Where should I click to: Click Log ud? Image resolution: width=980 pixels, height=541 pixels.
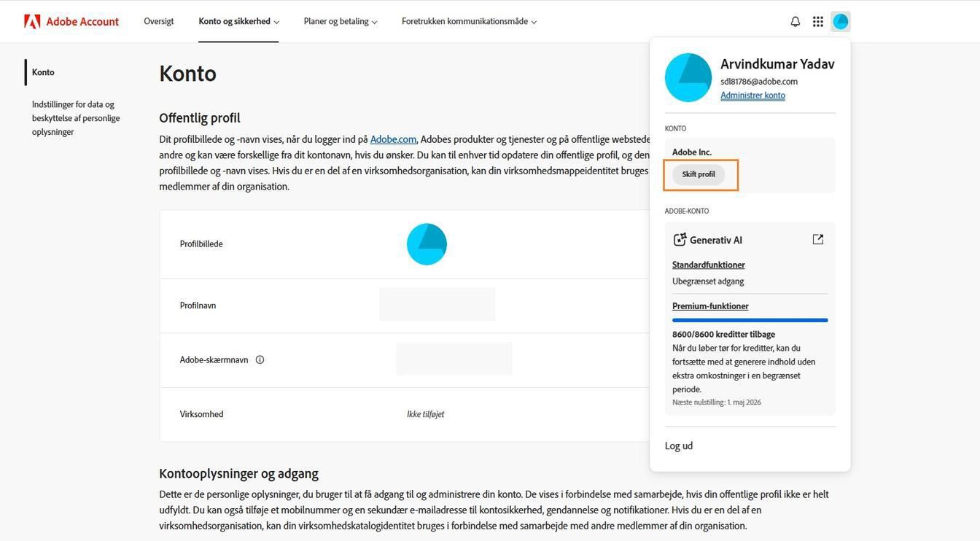click(x=679, y=445)
